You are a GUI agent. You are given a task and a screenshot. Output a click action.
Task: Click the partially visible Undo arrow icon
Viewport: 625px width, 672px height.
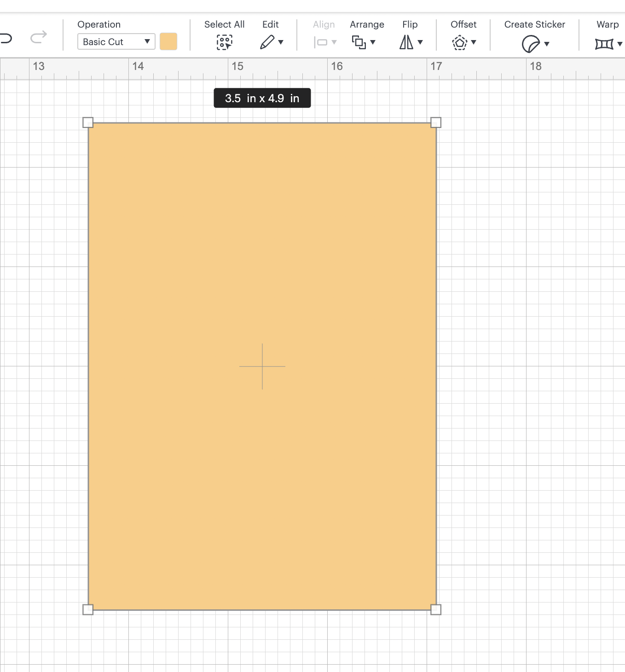pyautogui.click(x=6, y=38)
